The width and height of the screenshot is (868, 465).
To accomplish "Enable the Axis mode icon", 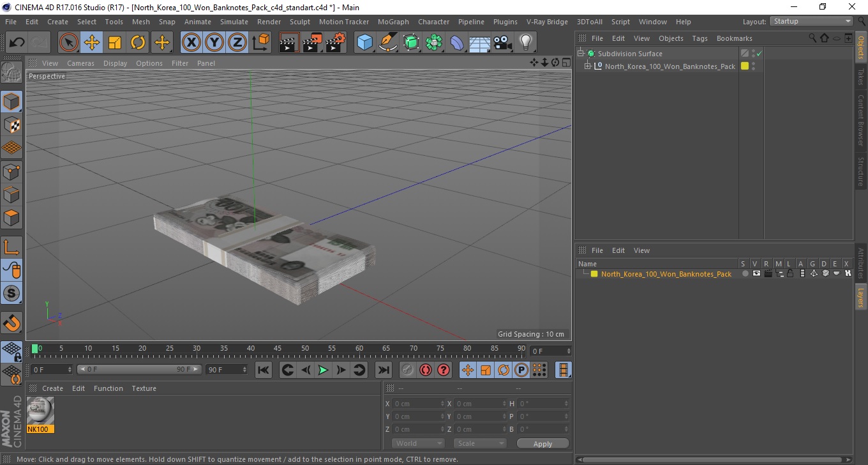I will [x=11, y=247].
